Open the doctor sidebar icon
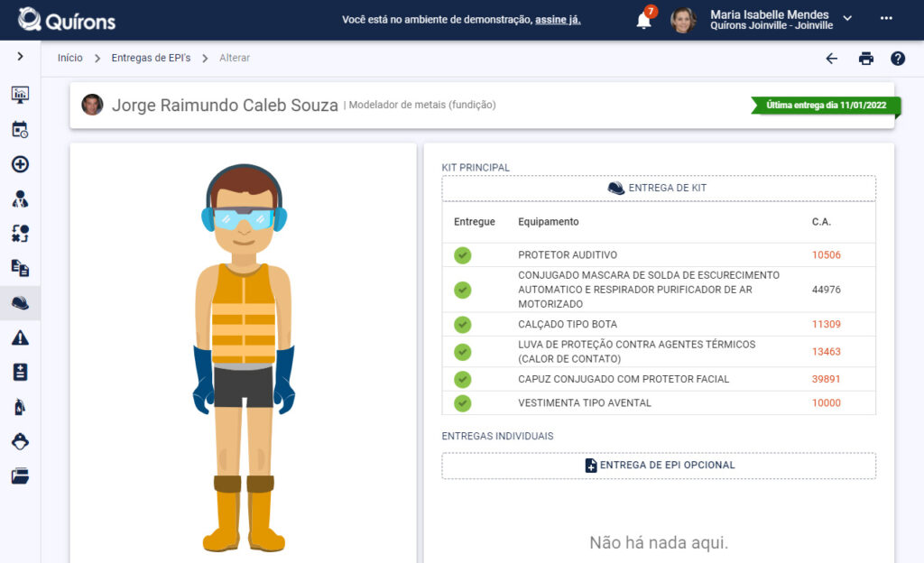Image resolution: width=924 pixels, height=563 pixels. click(20, 199)
